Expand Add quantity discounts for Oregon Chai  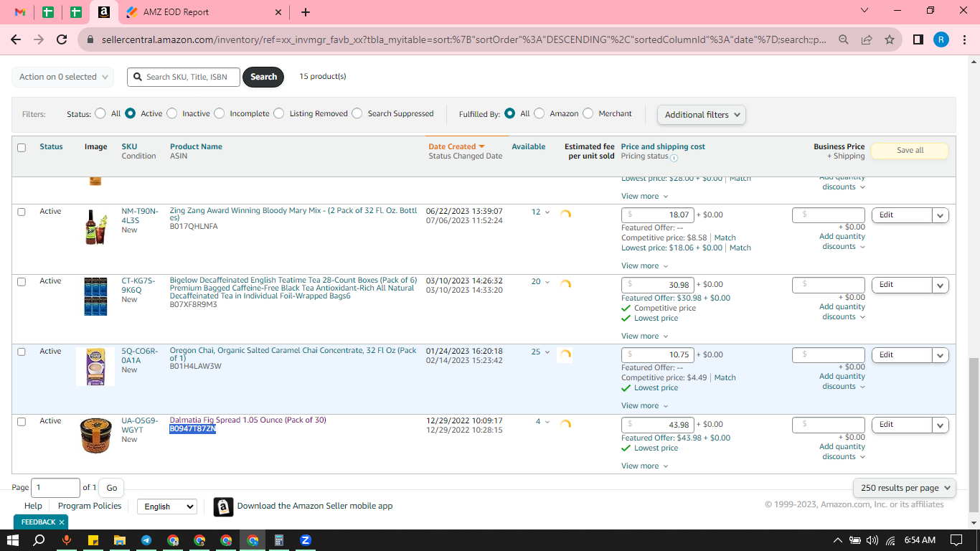click(842, 381)
